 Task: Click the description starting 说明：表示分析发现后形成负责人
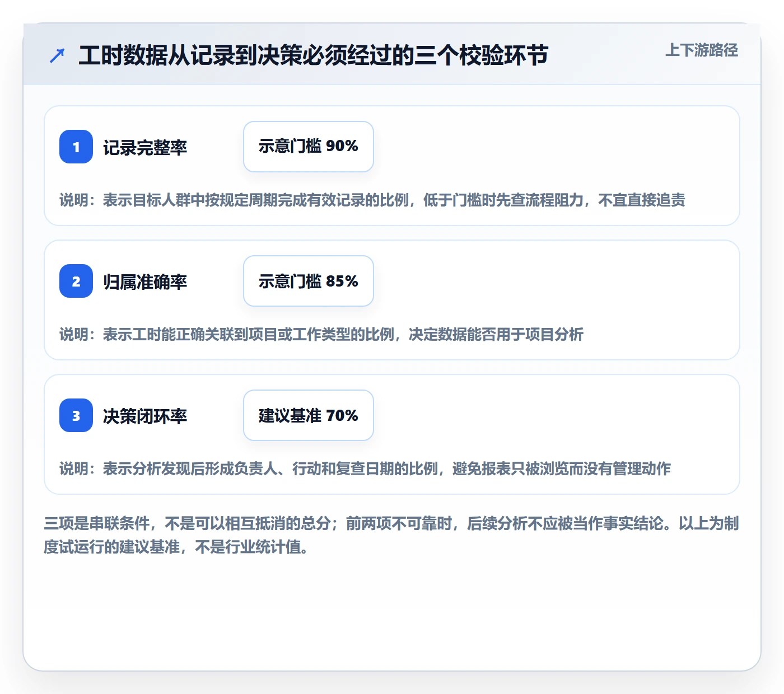tap(365, 469)
